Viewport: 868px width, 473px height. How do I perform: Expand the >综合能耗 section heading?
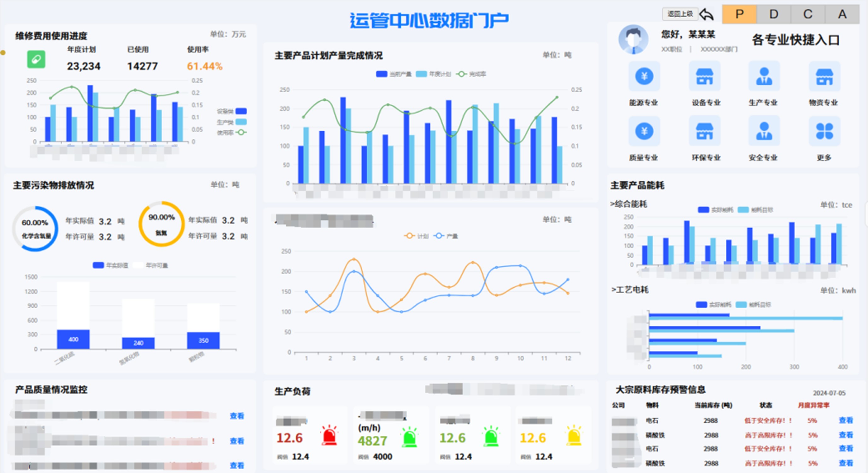(629, 204)
